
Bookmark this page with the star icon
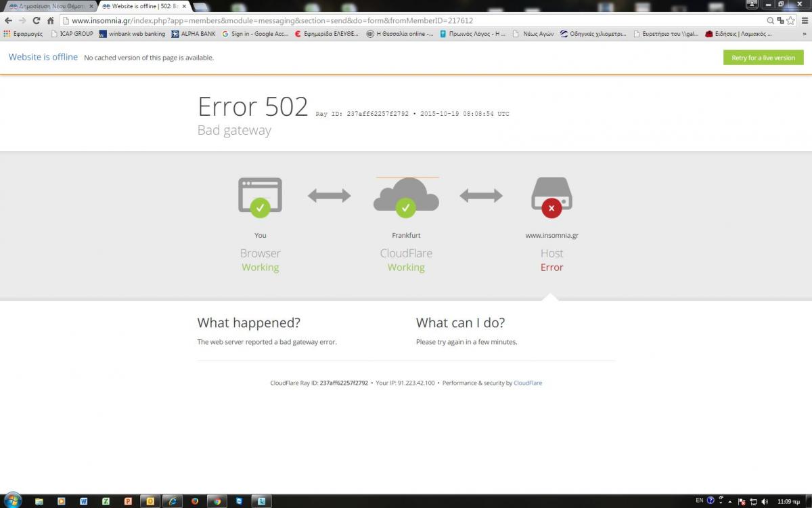[790, 20]
